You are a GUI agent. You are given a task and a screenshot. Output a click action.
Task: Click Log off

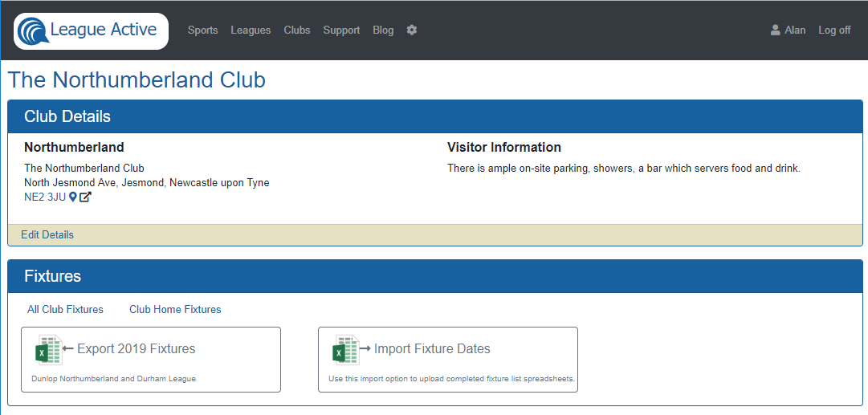pos(834,30)
